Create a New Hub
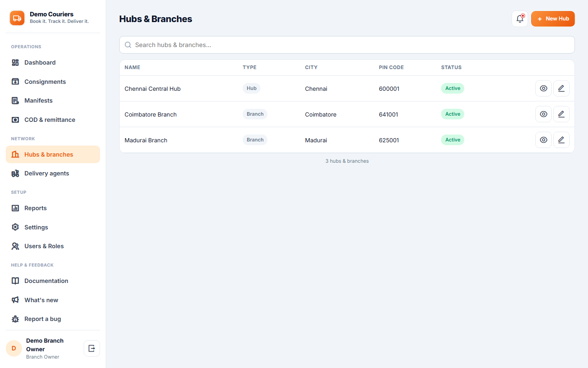 [553, 19]
